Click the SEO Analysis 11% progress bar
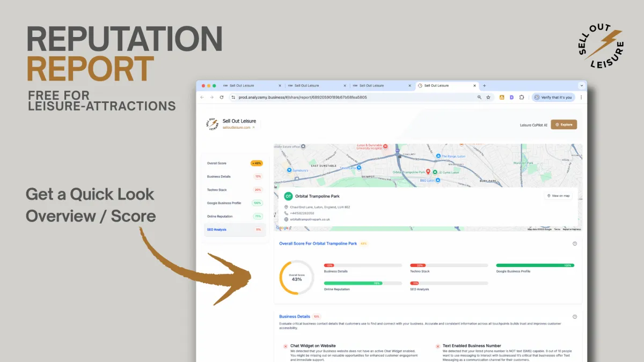This screenshot has height=362, width=644. pos(449,283)
